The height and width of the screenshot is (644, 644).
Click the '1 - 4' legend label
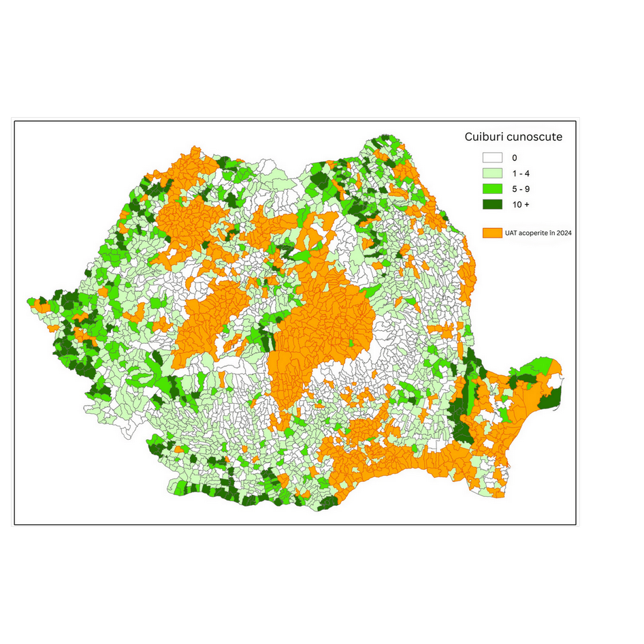(521, 174)
